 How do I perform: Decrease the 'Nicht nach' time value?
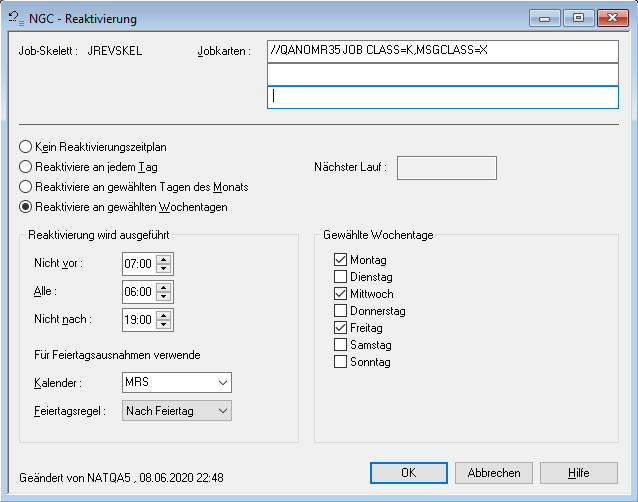point(164,325)
